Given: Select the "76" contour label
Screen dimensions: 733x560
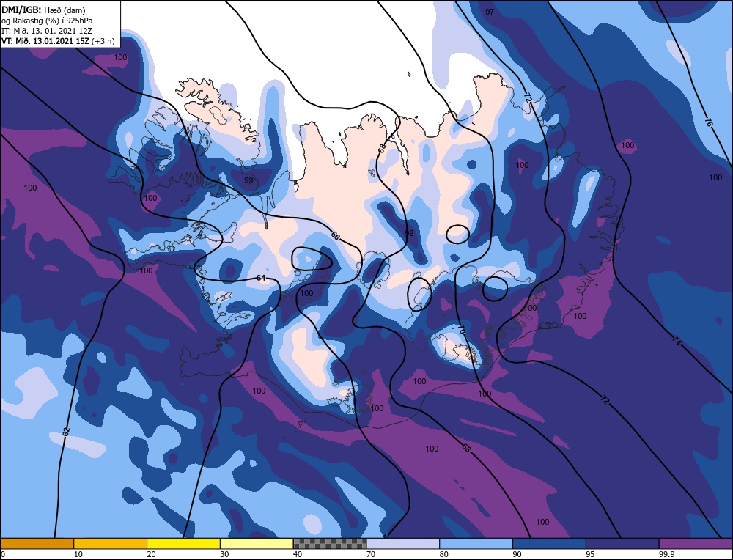Looking at the screenshot, I should click(709, 122).
